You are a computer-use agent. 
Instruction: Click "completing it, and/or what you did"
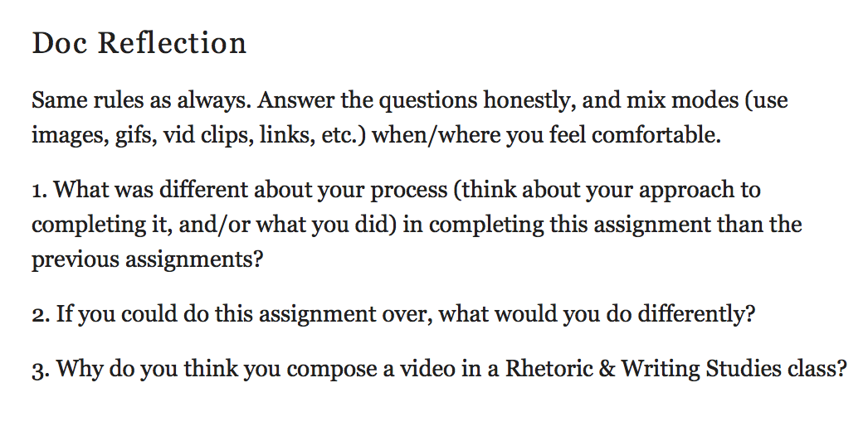point(215,225)
